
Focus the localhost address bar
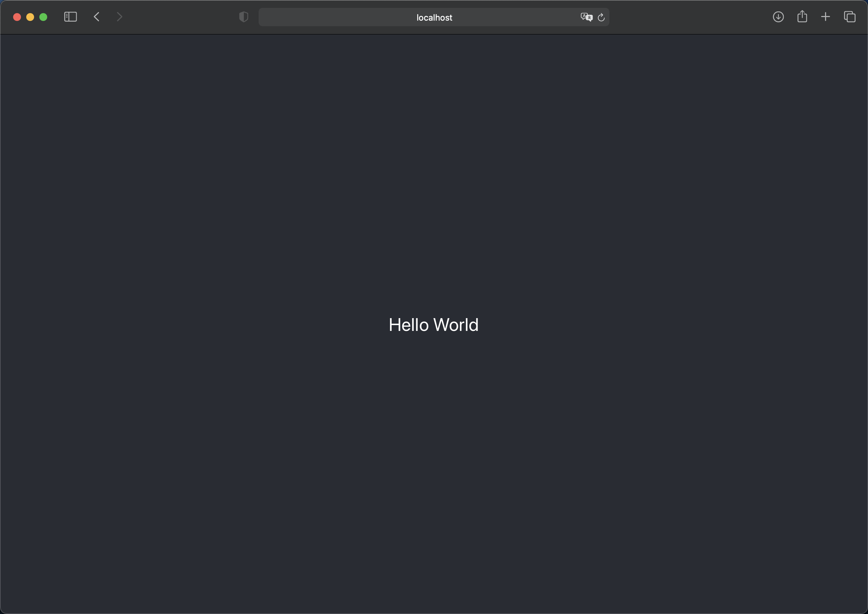(434, 17)
